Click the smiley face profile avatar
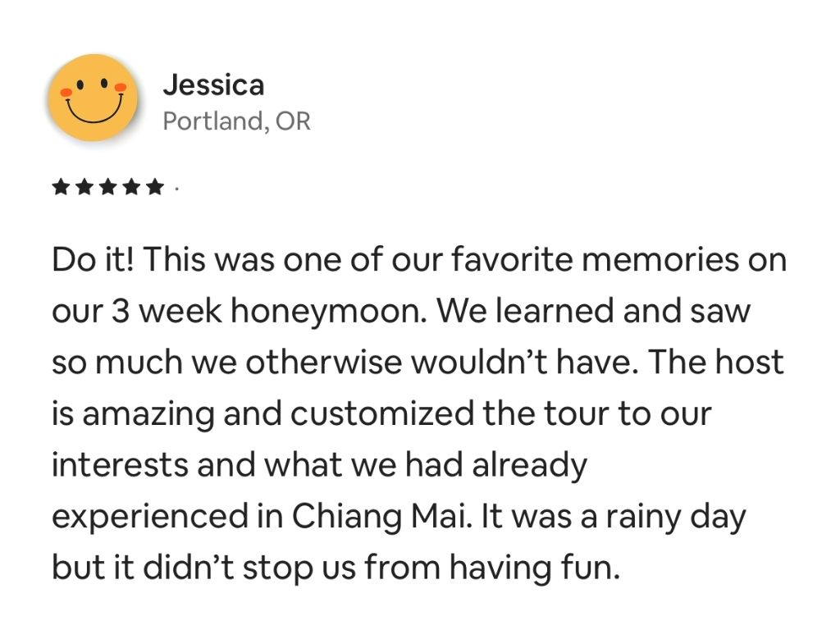This screenshot has width=840, height=630. click(93, 98)
